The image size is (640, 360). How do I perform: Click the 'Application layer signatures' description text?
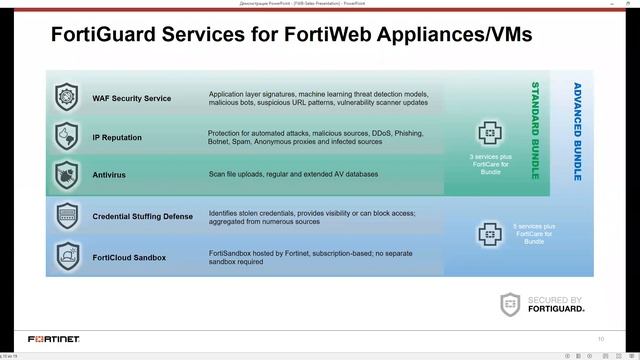pos(318,98)
